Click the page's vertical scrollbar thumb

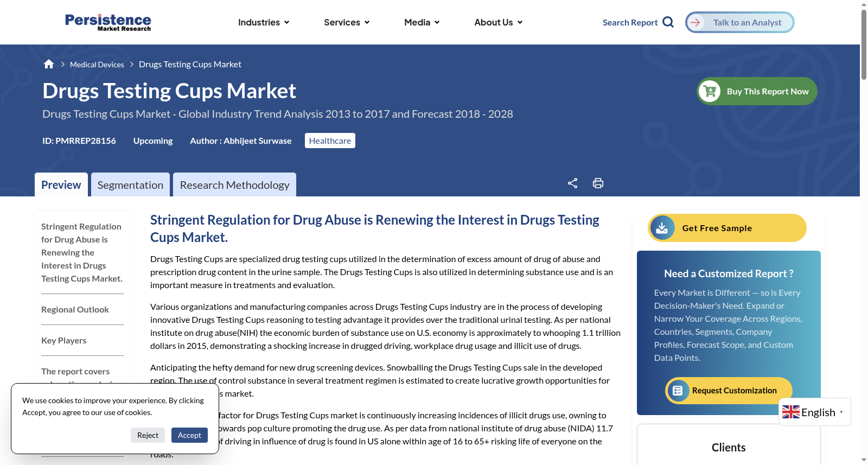click(864, 44)
